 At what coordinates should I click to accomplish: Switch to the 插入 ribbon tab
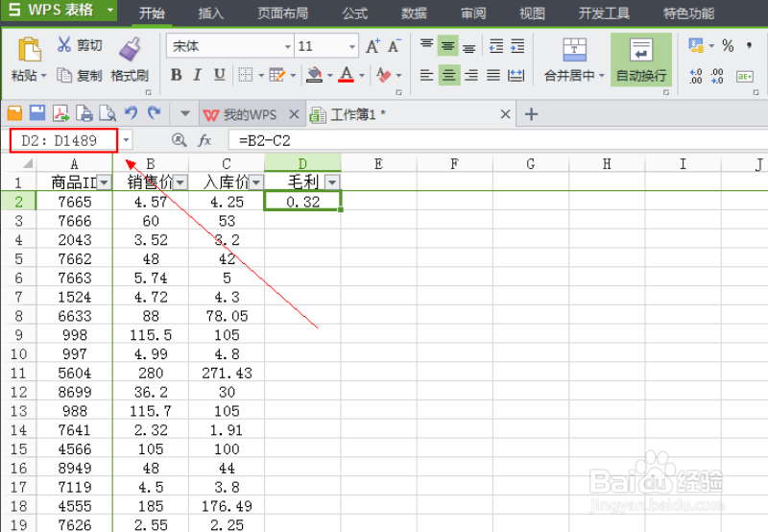211,12
